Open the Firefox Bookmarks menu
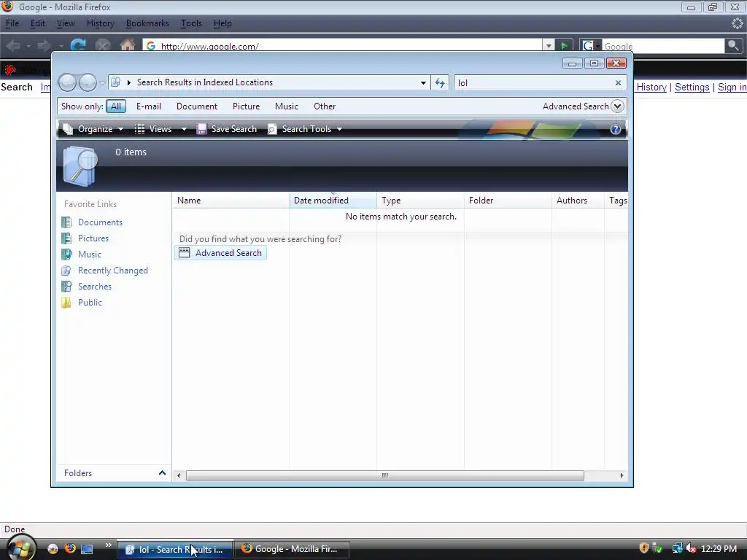The height and width of the screenshot is (560, 747). 147,23
